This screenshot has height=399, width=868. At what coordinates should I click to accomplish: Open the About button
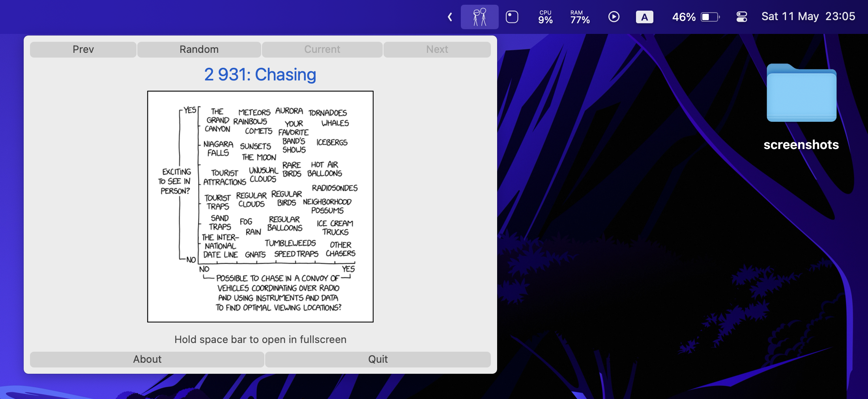pos(147,359)
